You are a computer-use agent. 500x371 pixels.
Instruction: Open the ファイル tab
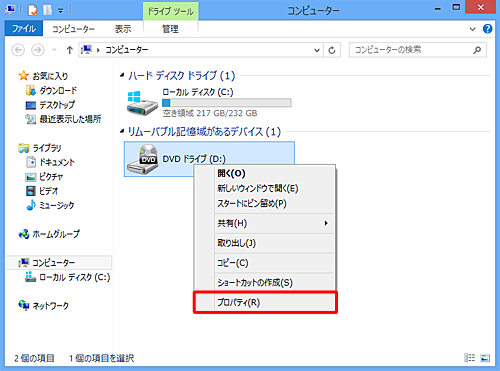coord(24,29)
